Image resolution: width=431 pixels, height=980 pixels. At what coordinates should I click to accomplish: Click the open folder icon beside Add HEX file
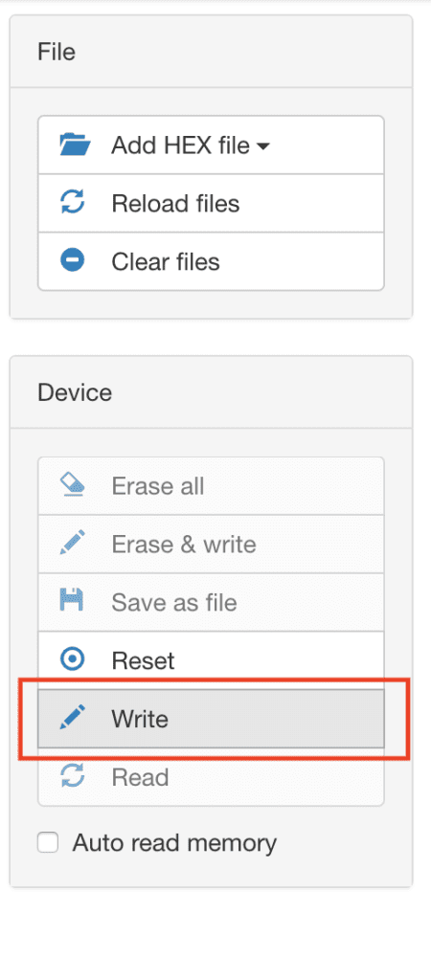point(75,145)
